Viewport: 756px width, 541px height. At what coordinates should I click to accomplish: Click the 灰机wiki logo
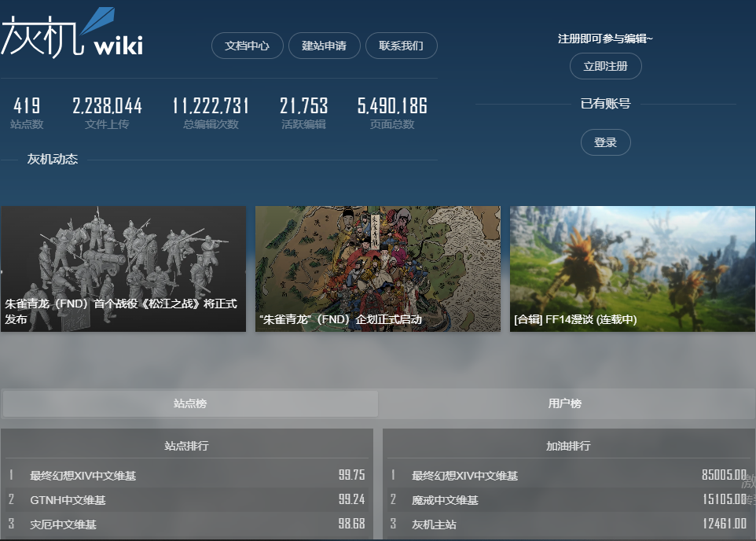[72, 33]
